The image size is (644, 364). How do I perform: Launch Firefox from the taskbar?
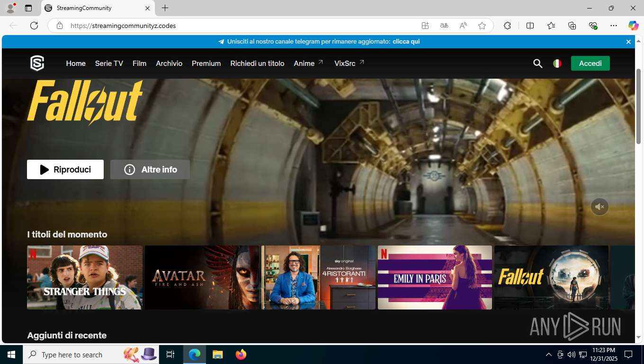[x=241, y=355]
